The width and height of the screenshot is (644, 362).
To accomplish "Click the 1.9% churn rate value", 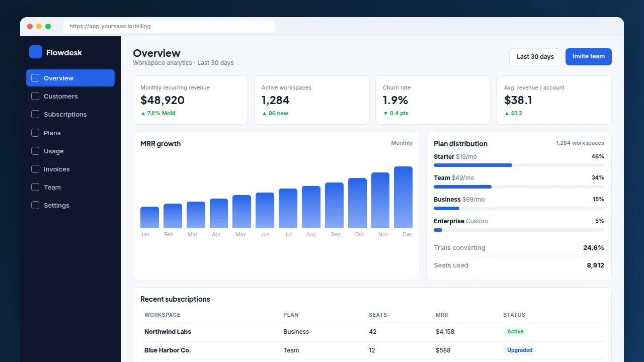I will 395,100.
